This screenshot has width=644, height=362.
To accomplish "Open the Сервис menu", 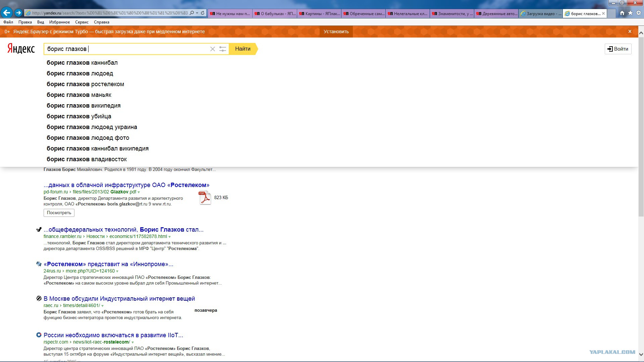I will click(82, 22).
